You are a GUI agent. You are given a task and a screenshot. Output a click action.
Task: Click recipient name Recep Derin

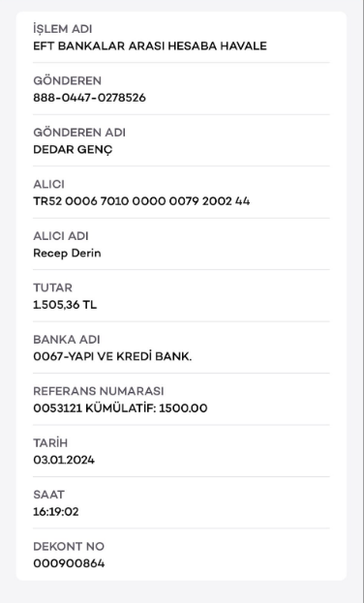point(67,253)
